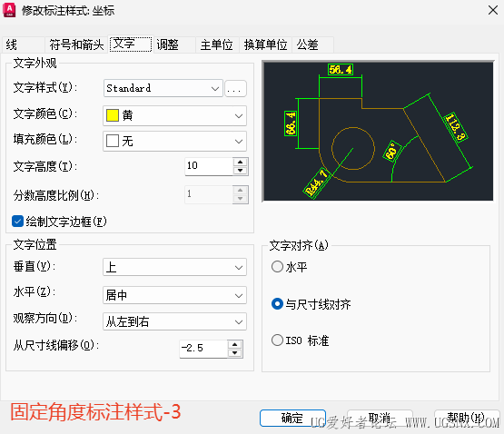Click the 确定 button
This screenshot has width=504, height=434.
pyautogui.click(x=292, y=418)
